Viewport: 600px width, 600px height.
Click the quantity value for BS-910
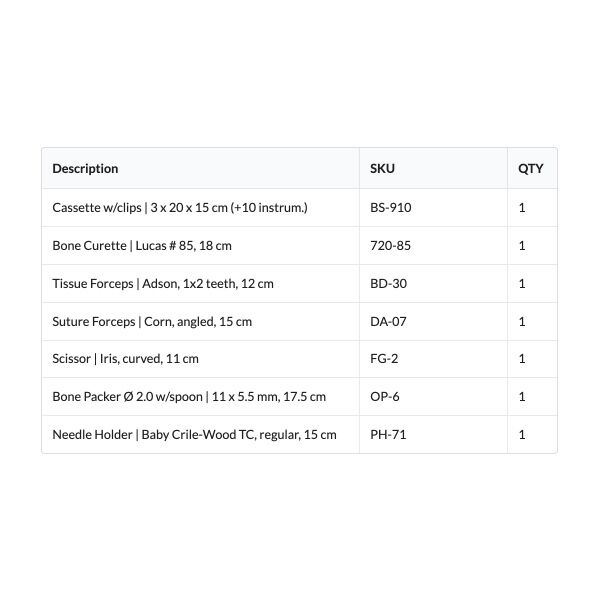pos(522,207)
